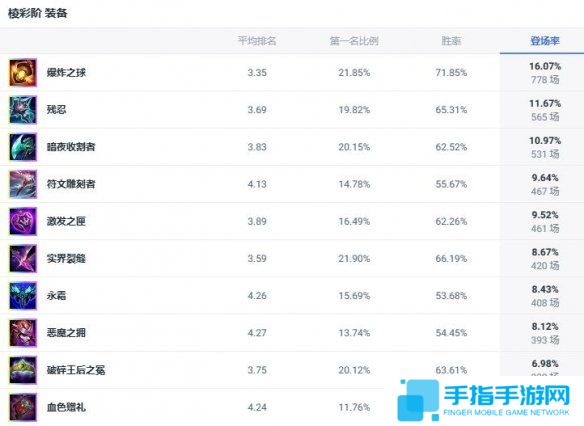Click the 血色赠礼 name text

[66, 407]
